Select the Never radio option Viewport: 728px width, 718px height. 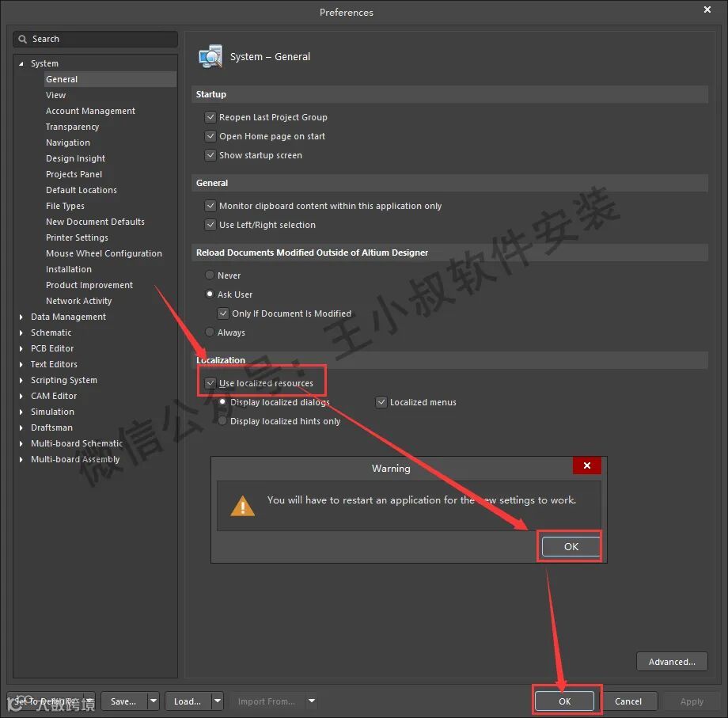(x=210, y=275)
